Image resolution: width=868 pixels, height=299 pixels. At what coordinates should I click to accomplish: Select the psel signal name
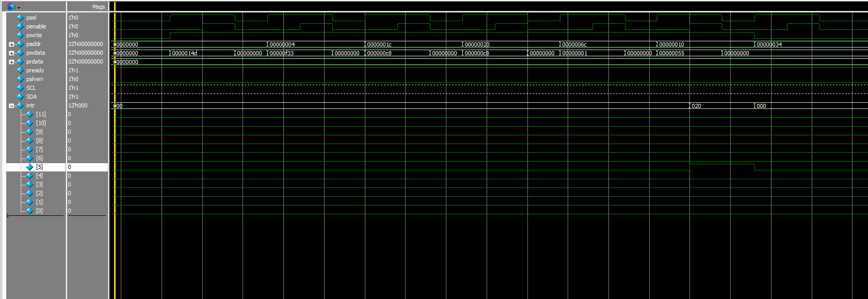[x=31, y=18]
